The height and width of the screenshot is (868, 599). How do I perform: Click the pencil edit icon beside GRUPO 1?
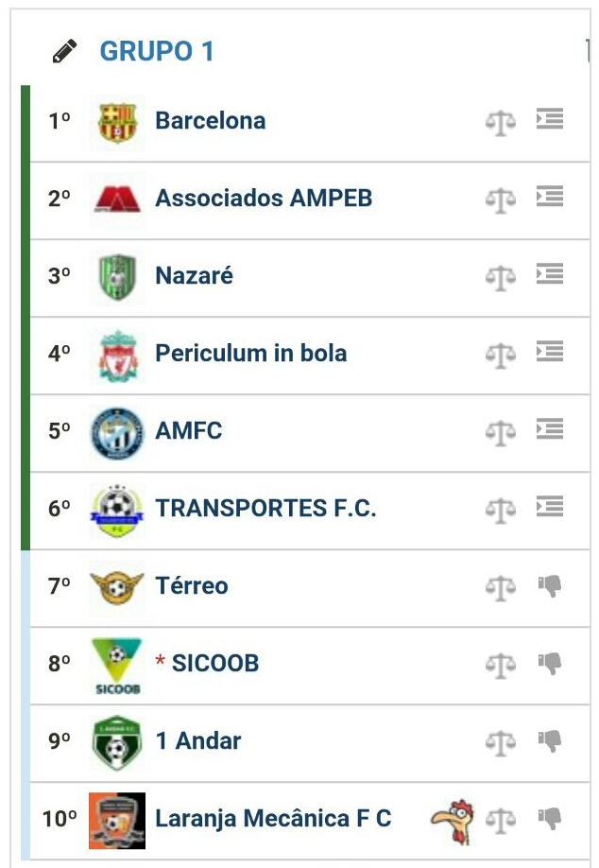tap(64, 52)
